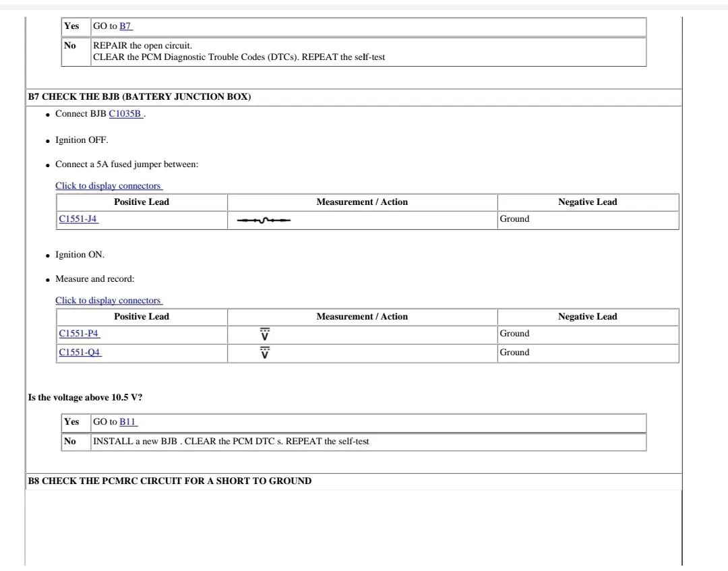Click the B8 PCMRC circuit short heading
728x571 pixels.
(x=170, y=481)
